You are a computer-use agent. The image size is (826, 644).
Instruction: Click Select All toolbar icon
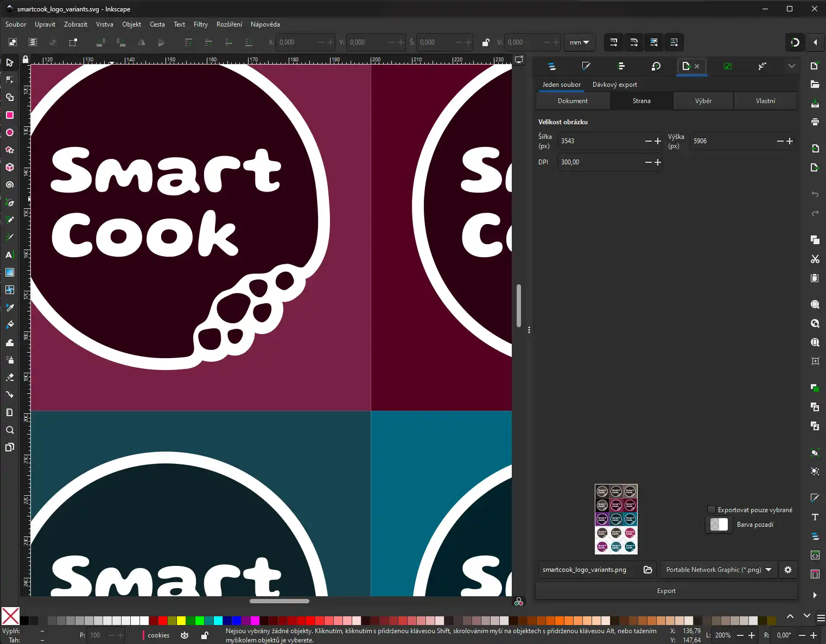(13, 42)
